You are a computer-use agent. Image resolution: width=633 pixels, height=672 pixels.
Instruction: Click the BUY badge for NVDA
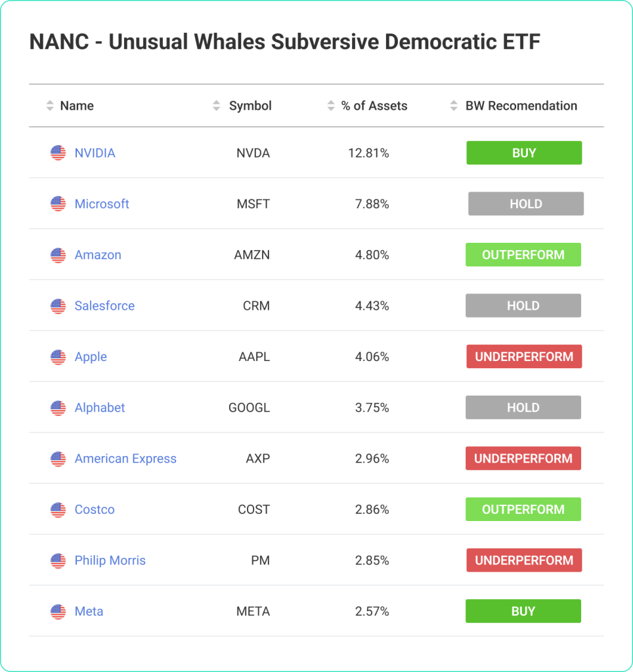pos(523,152)
